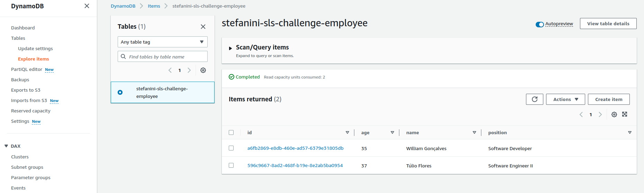644x193 pixels.
Task: Check the William Gonçalves row checkbox
Action: [x=231, y=148]
